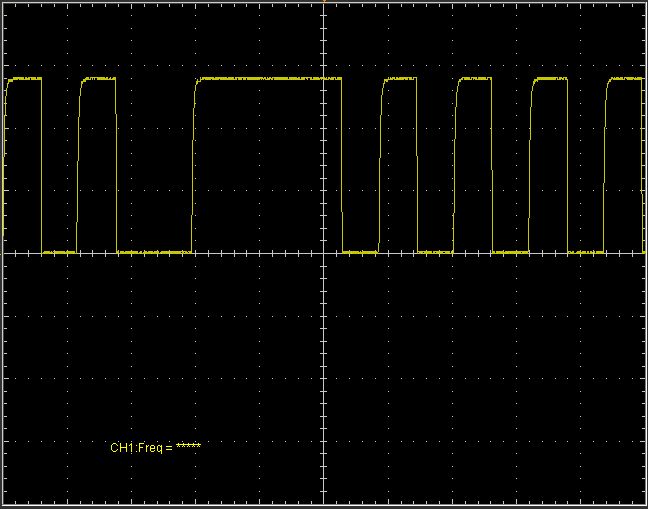Click the center intersection of the graticule axes

click(x=324, y=253)
